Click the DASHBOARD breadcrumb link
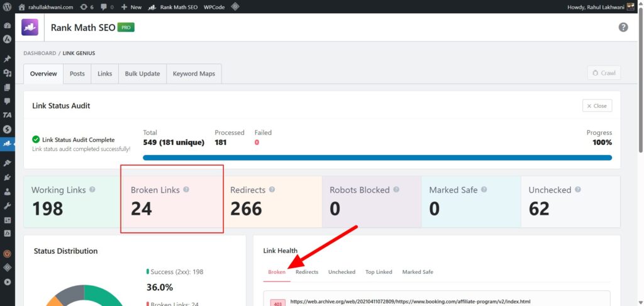The image size is (644, 306). pyautogui.click(x=40, y=54)
